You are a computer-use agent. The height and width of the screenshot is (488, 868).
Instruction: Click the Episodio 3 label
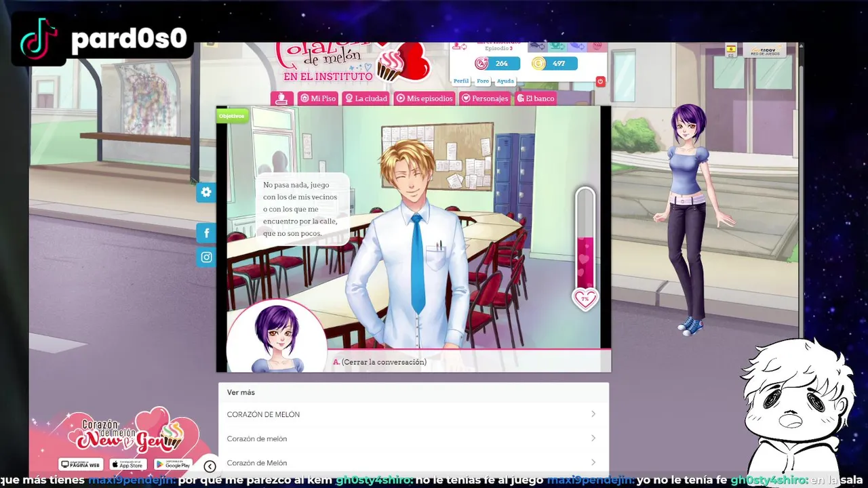point(498,49)
